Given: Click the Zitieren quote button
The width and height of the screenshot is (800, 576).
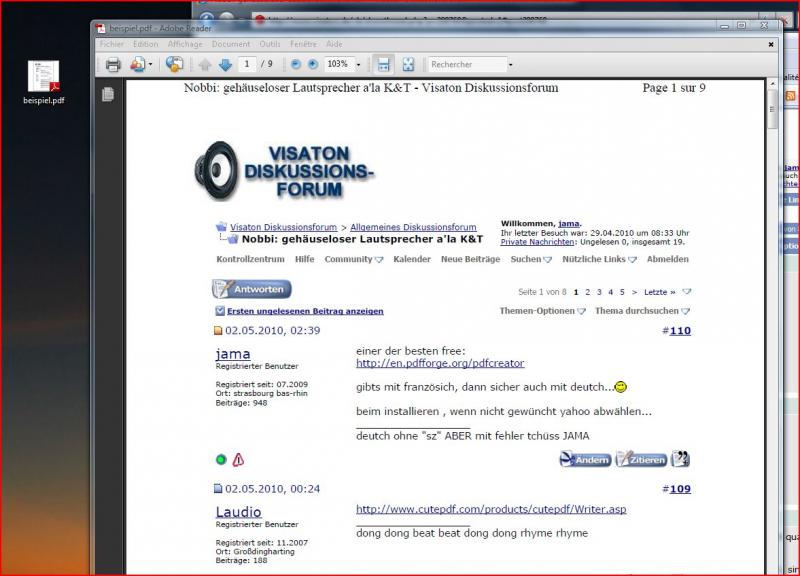Looking at the screenshot, I should click(641, 459).
